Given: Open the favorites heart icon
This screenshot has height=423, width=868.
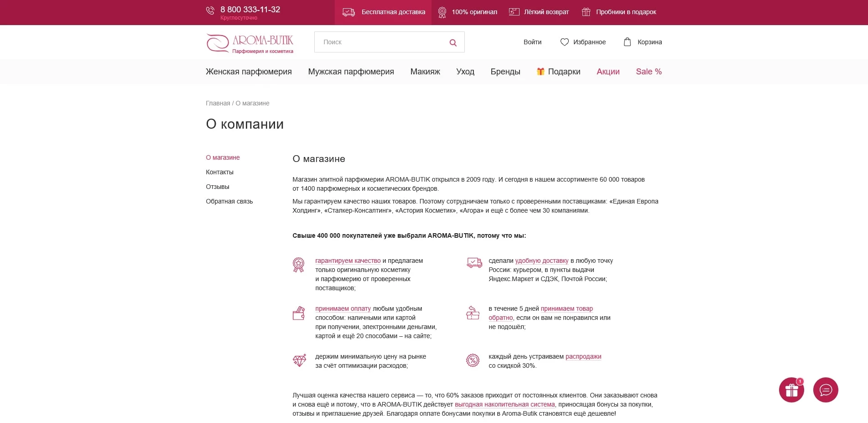Looking at the screenshot, I should (x=564, y=42).
